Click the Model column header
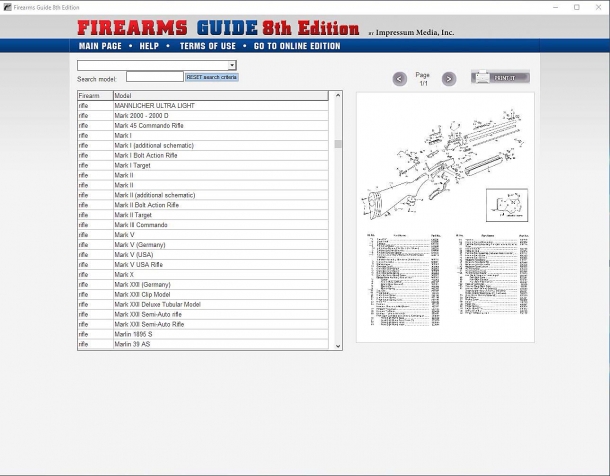 point(221,96)
